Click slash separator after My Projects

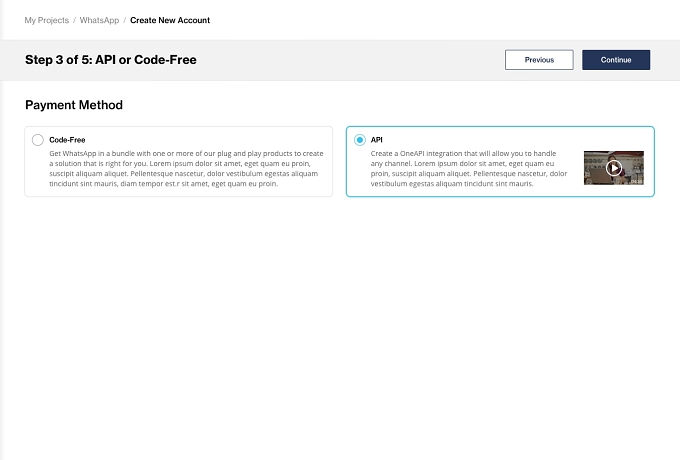click(x=74, y=20)
